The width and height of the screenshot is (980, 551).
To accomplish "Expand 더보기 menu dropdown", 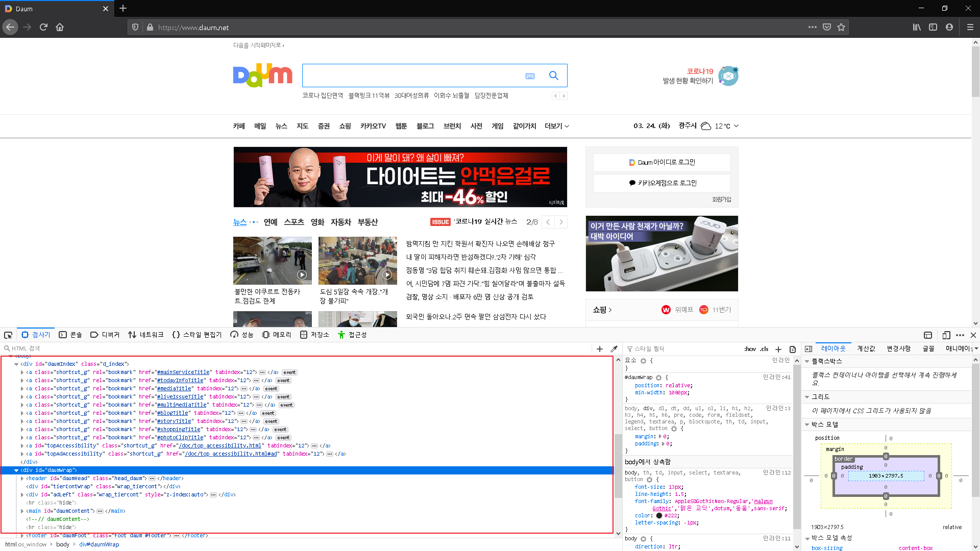I will click(556, 126).
